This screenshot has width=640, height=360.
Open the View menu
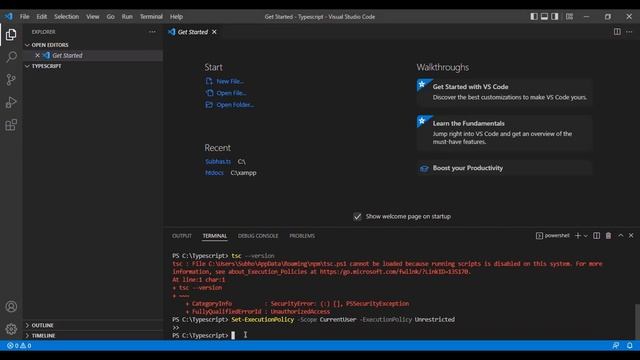[x=93, y=17]
